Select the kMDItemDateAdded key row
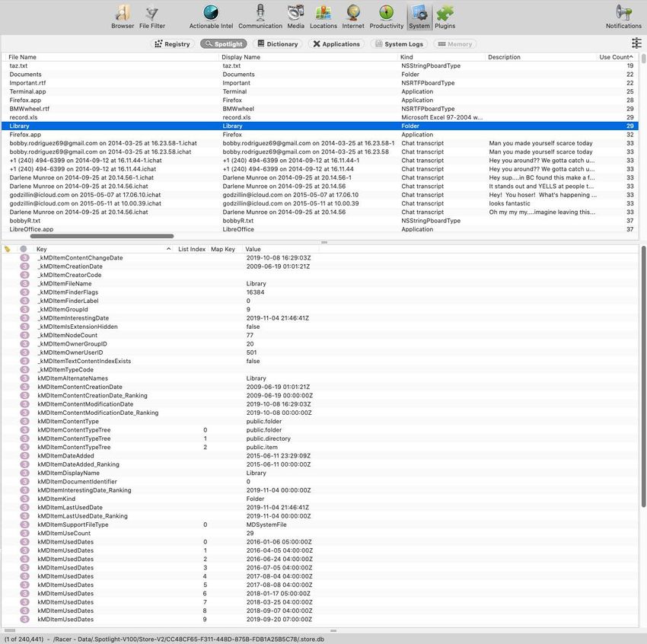The image size is (647, 644). click(320, 455)
